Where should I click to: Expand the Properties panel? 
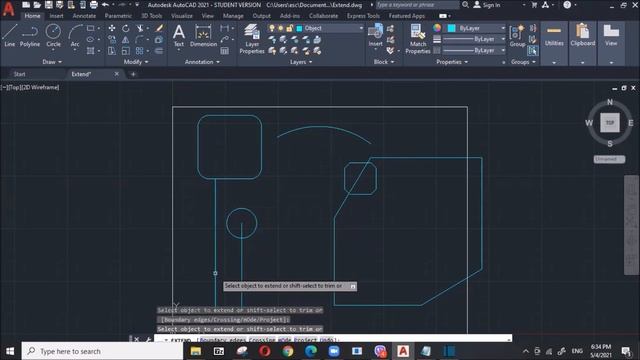pos(452,62)
